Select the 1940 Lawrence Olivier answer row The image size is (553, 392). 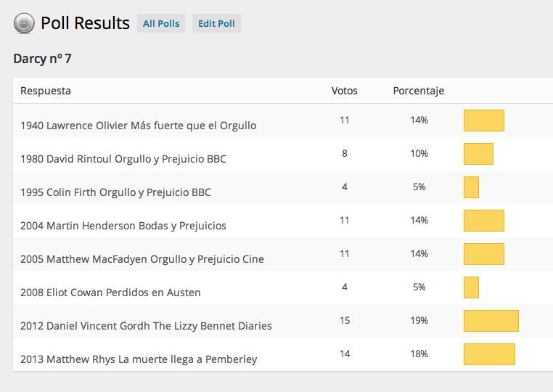tap(138, 125)
